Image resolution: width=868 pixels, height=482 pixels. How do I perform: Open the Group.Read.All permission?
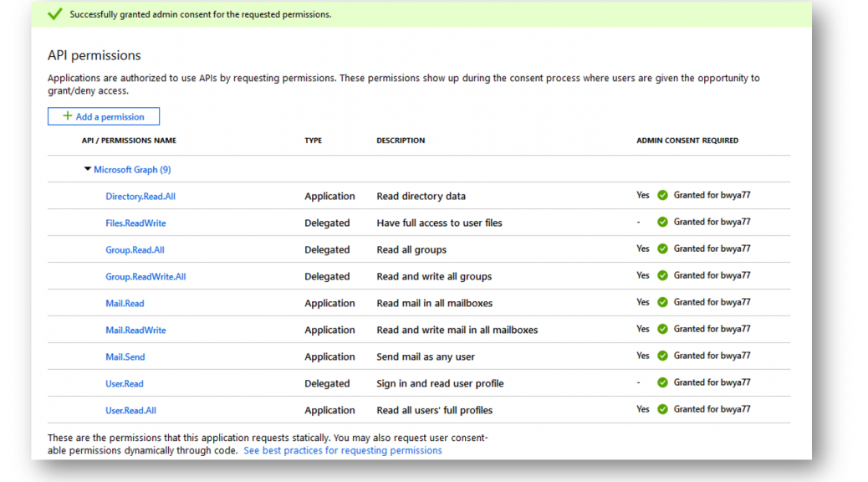[135, 250]
